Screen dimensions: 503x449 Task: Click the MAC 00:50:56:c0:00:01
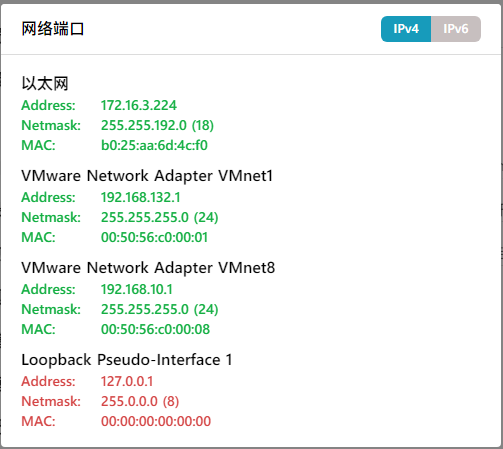tap(154, 237)
